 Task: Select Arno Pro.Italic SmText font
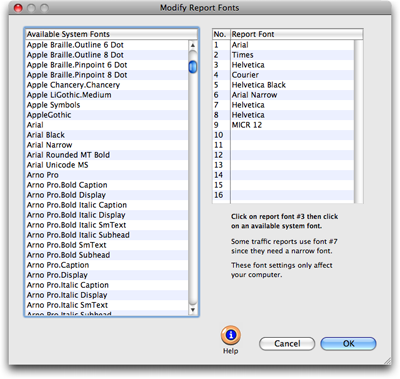[x=107, y=305]
